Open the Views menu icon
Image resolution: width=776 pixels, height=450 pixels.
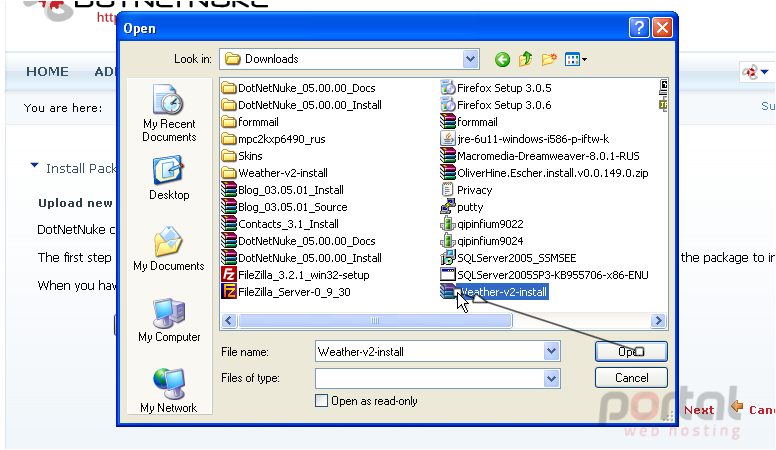pyautogui.click(x=576, y=59)
